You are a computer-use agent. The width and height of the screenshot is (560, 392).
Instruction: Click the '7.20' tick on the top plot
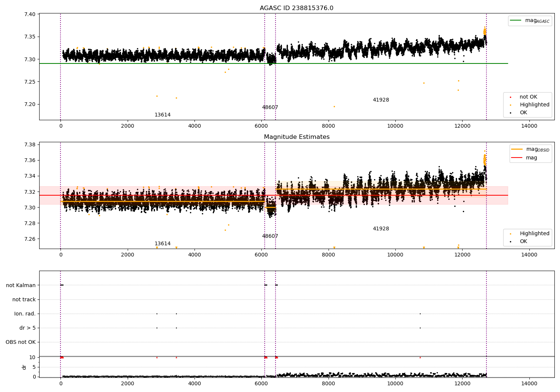[x=30, y=105]
